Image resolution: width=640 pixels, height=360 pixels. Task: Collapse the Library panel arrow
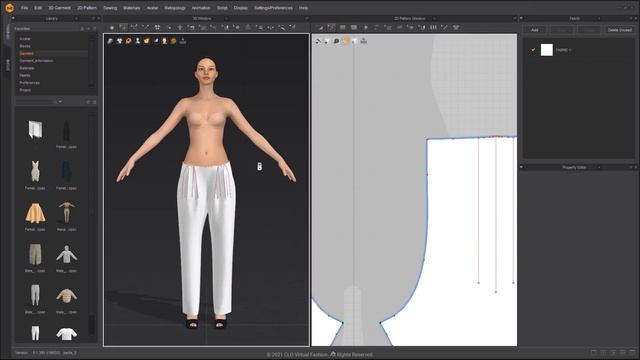click(x=13, y=18)
